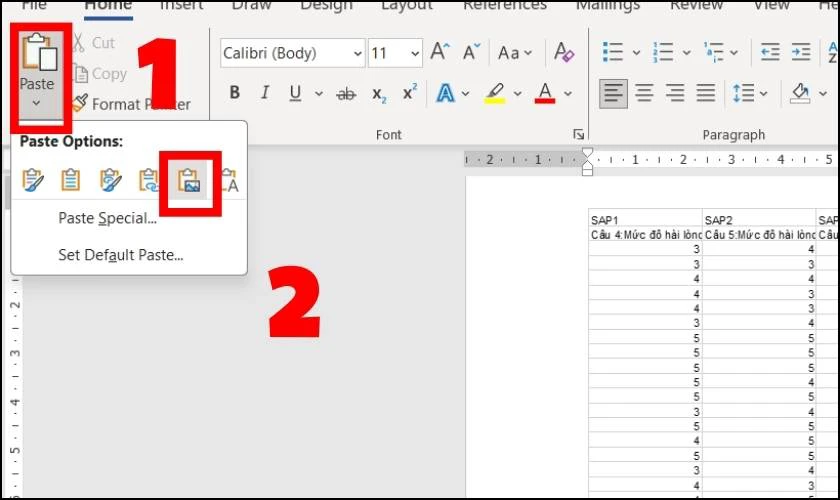Switch to the Mailings ribbon tab
This screenshot has height=500, width=840.
pos(608,5)
